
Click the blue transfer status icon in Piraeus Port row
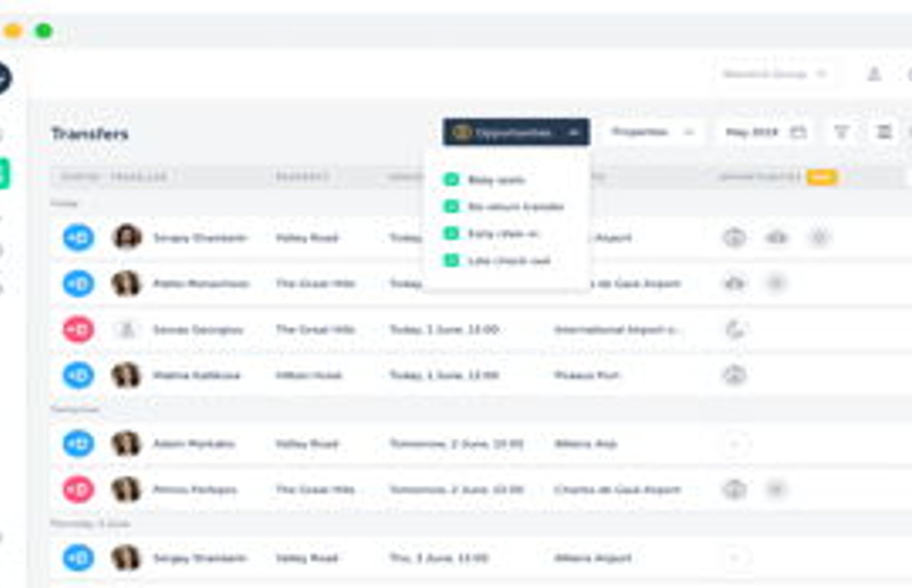(x=78, y=375)
